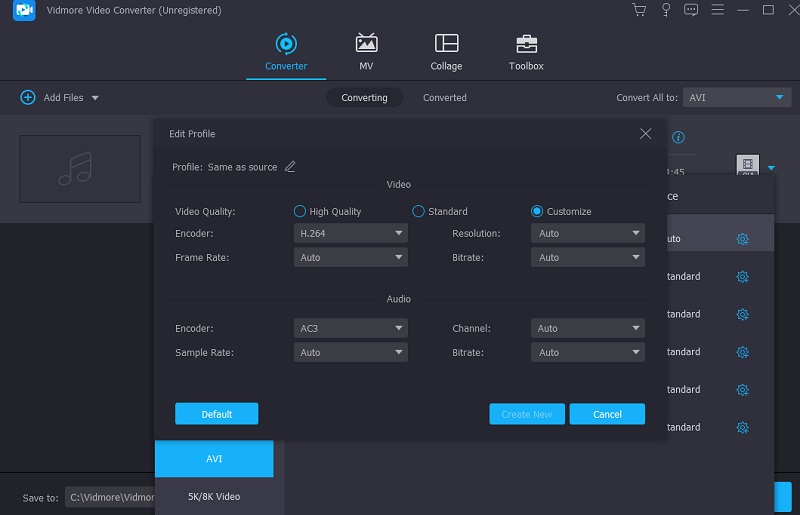Select the Customize video quality option
800x515 pixels.
537,212
